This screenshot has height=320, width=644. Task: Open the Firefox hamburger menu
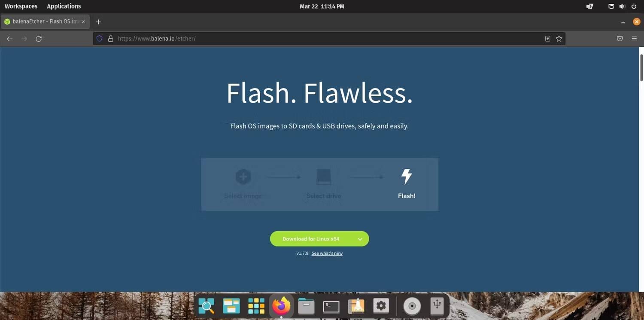(x=634, y=38)
